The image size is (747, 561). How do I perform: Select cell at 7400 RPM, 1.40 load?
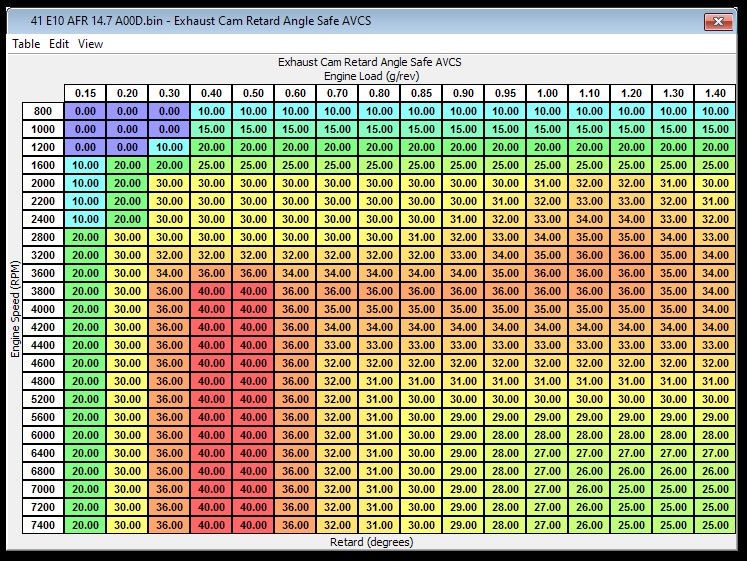[715, 524]
